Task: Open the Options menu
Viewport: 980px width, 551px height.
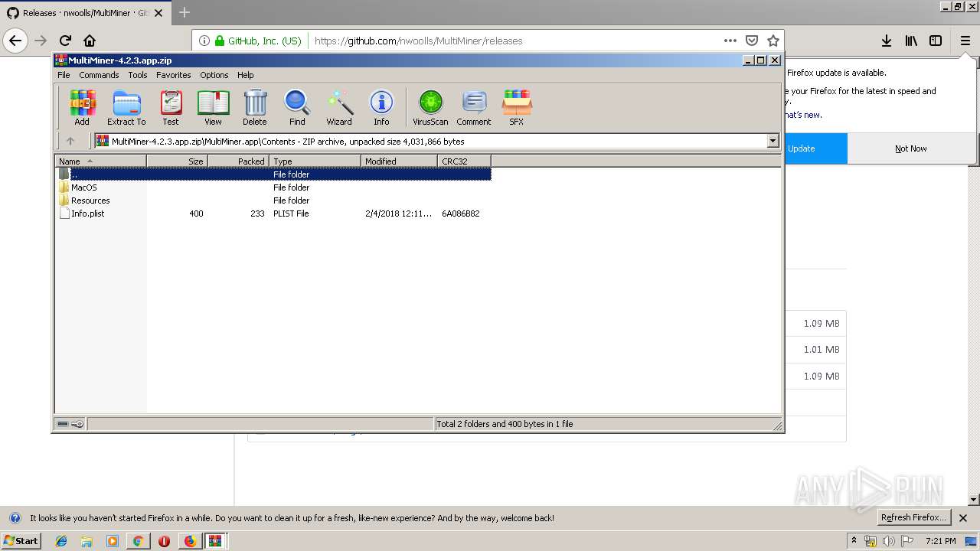Action: pyautogui.click(x=214, y=75)
